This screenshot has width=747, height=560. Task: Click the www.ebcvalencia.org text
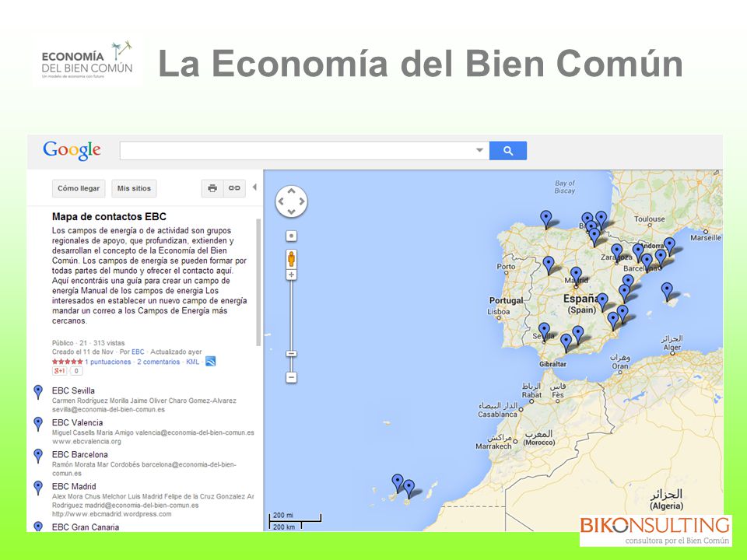[x=86, y=442]
